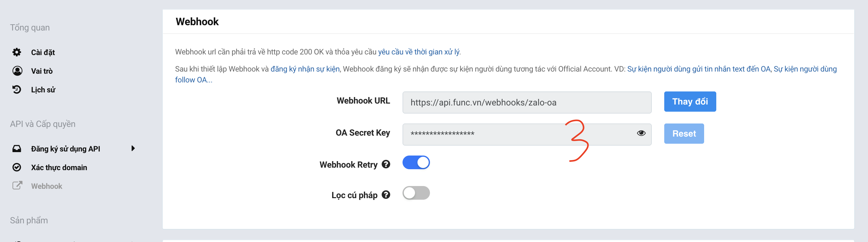Open the yêu cầu về thời gian xử lý link
The width and height of the screenshot is (868, 242).
418,52
